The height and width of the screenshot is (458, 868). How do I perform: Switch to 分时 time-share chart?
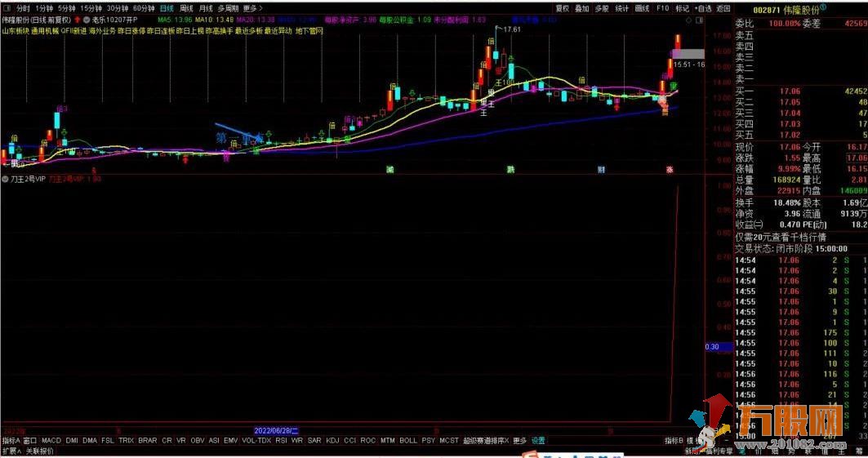pos(23,8)
